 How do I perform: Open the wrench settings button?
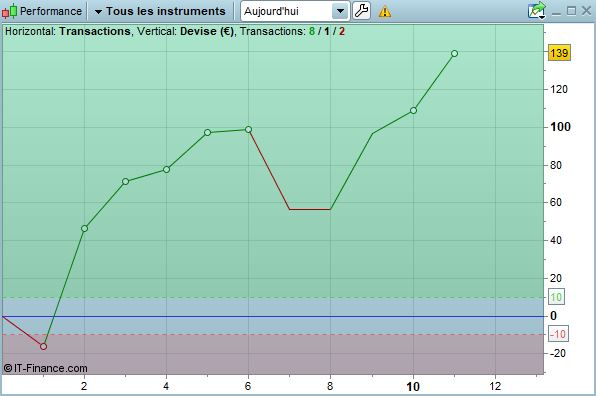(x=361, y=11)
